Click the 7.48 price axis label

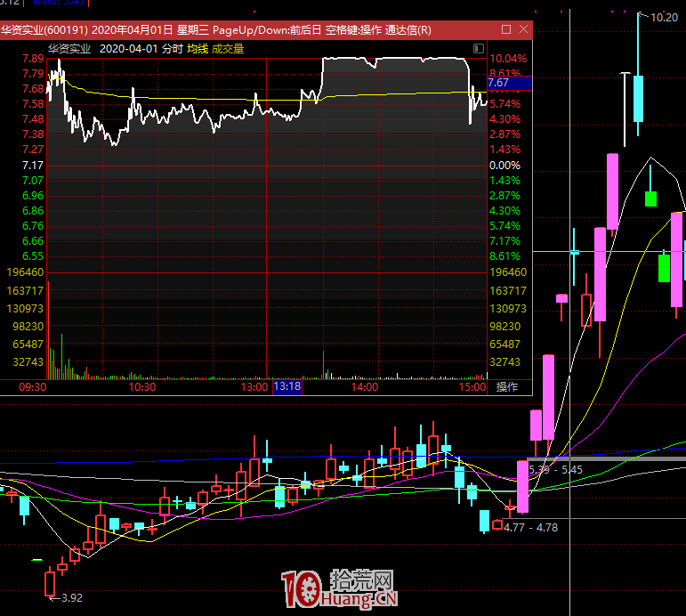tap(33, 119)
